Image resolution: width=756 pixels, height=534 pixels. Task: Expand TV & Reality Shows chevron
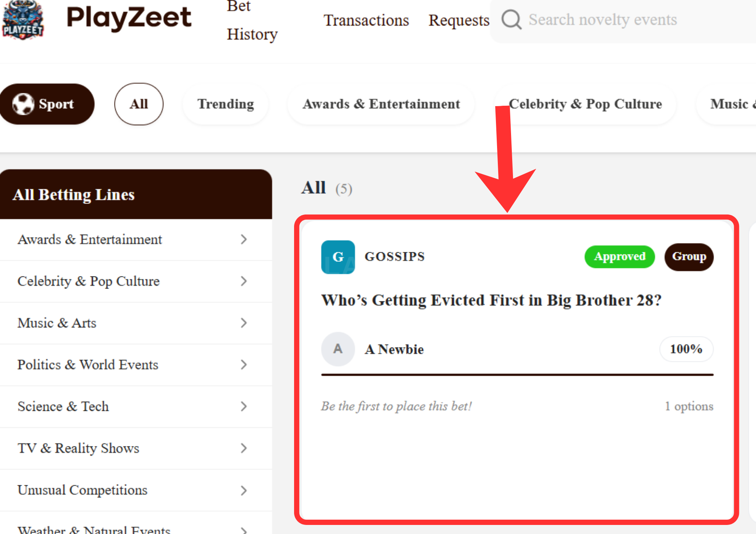pos(244,448)
